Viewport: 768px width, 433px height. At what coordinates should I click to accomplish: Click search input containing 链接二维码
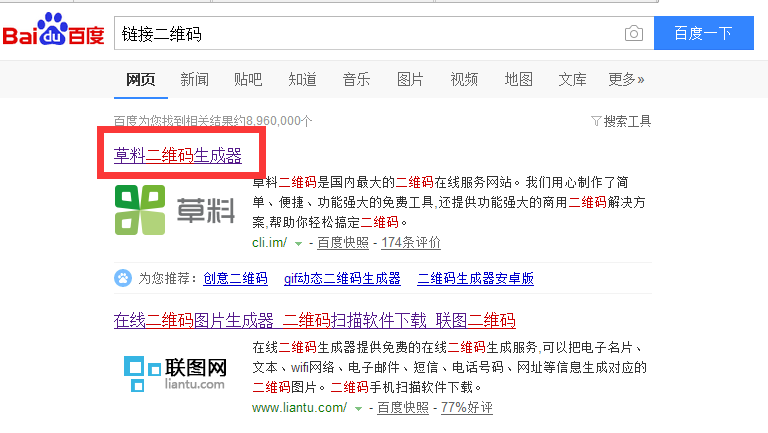(384, 33)
